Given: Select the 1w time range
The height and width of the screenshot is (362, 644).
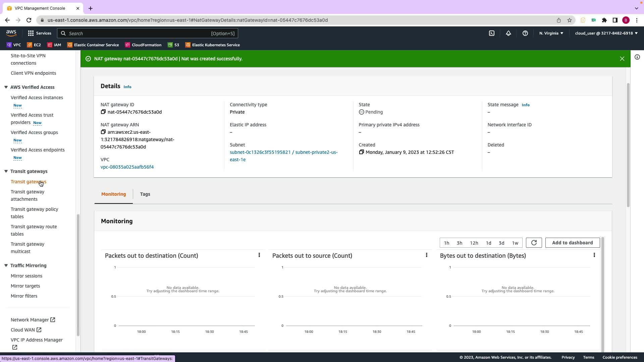Looking at the screenshot, I should [x=515, y=243].
